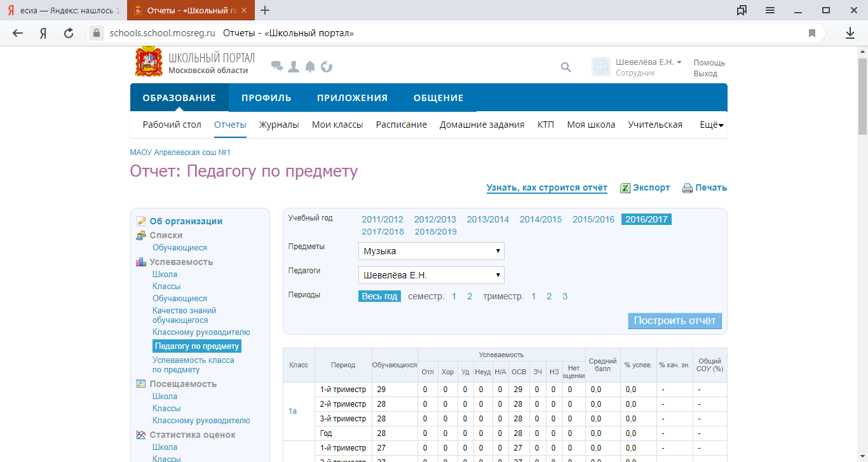This screenshot has width=868, height=462.
Task: Open КТП in the submenu
Action: 546,125
